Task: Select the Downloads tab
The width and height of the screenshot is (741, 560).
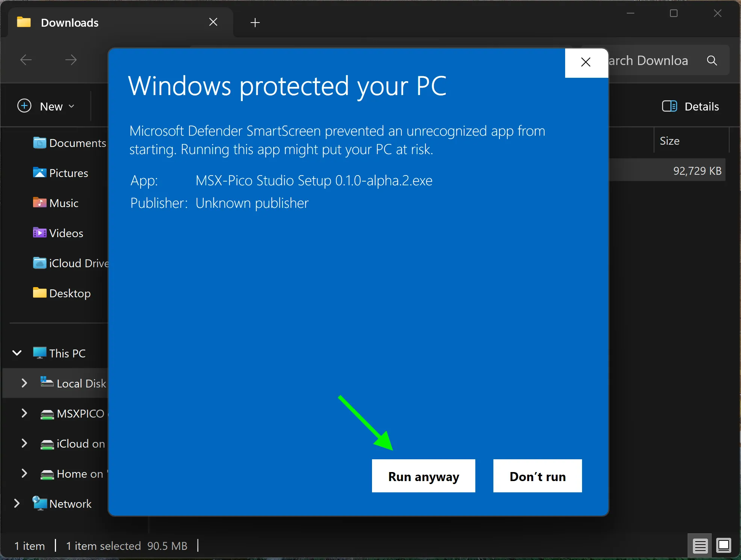Action: (x=120, y=23)
